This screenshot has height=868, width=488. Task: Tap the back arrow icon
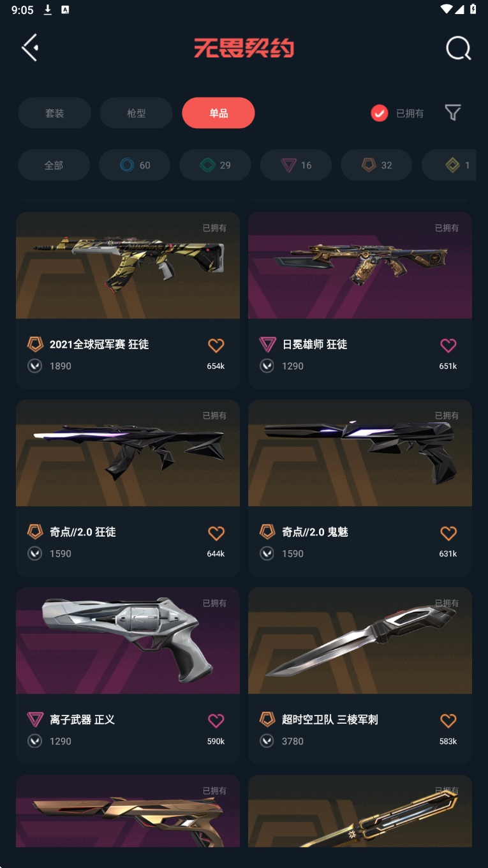coord(30,48)
